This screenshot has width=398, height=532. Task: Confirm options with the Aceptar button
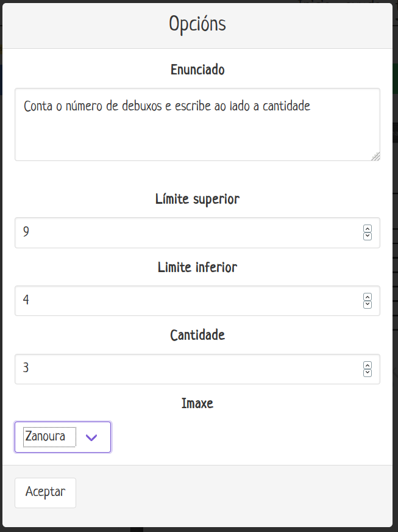coord(45,492)
